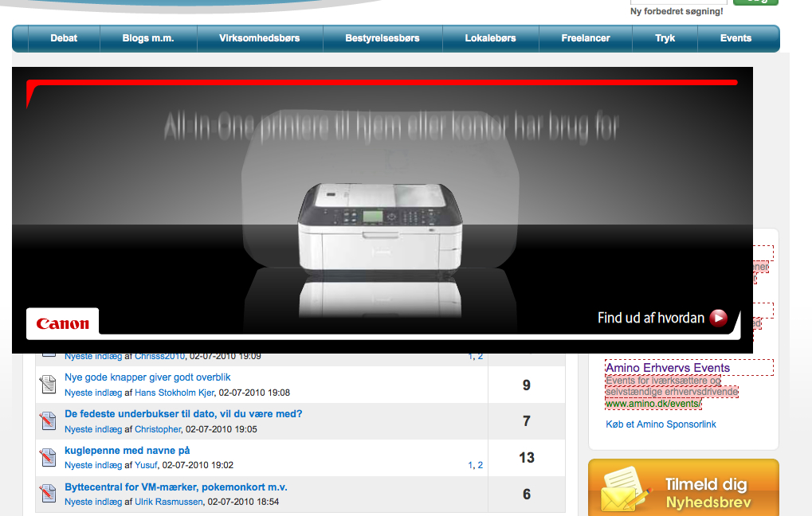Open thread 'Nye gode knapper giver godt overblik'
812x516 pixels.
point(147,377)
